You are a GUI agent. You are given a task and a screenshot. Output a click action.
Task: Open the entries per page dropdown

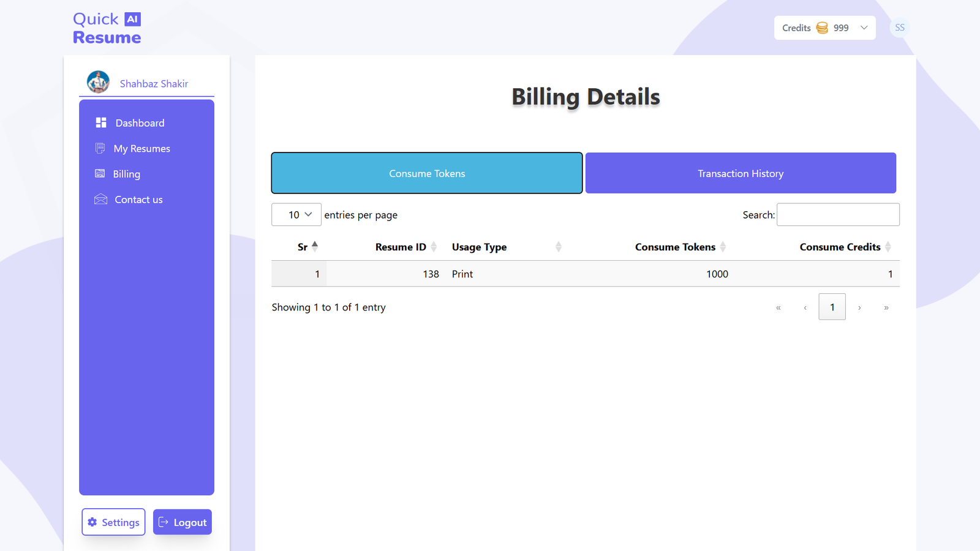[x=296, y=215]
